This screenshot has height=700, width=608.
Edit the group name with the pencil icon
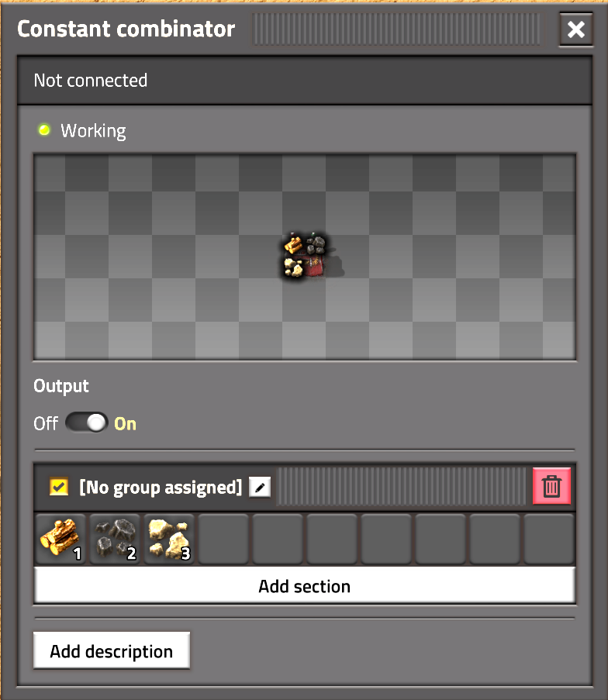pos(260,487)
